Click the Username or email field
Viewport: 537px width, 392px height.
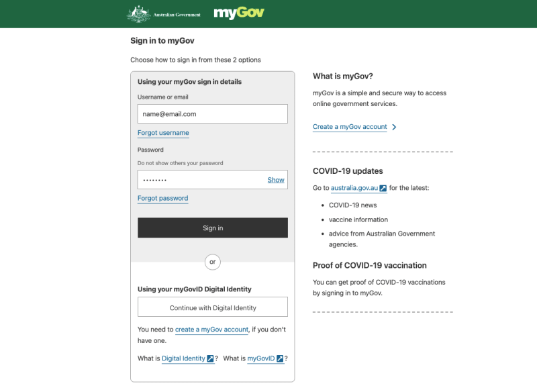point(212,114)
